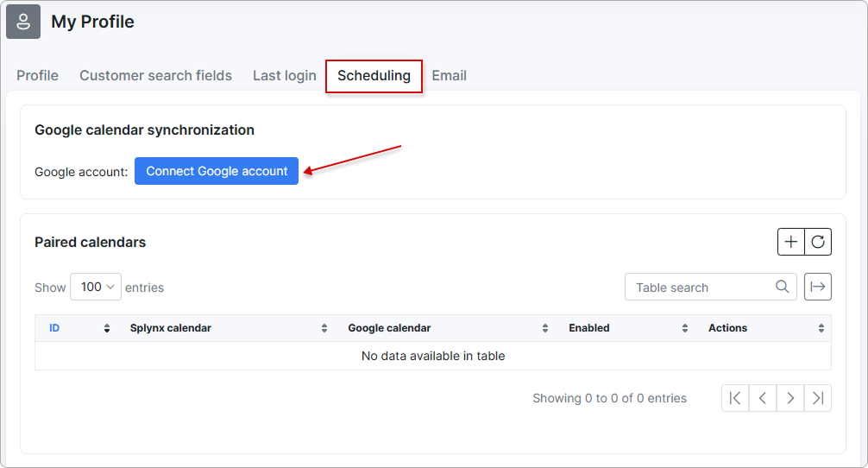
Task: Click Connect Google account button
Action: (x=217, y=171)
